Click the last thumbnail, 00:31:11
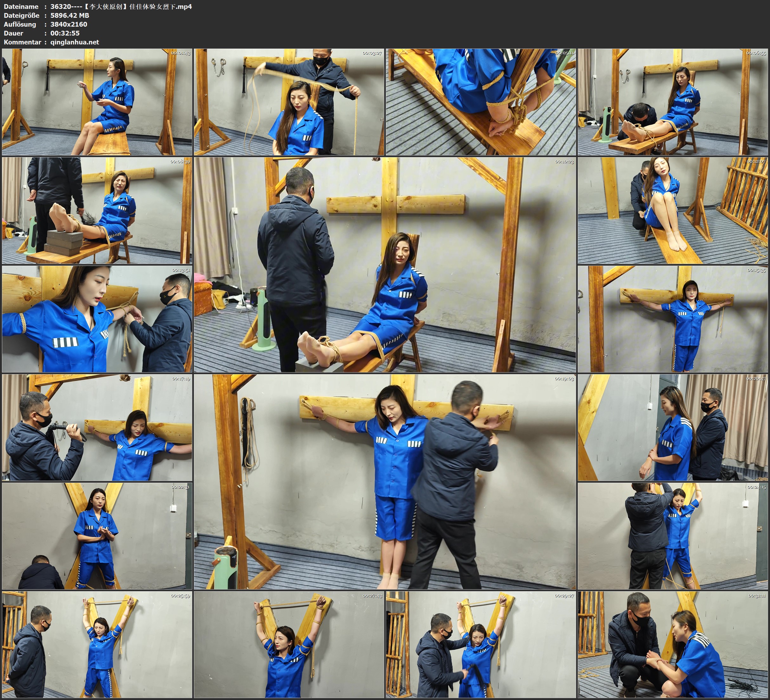Image resolution: width=770 pixels, height=700 pixels. 673,644
